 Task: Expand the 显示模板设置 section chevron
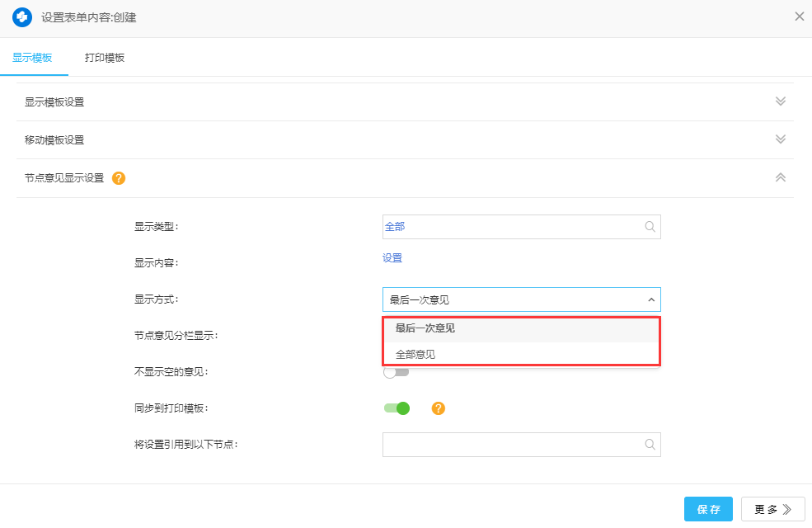(780, 101)
